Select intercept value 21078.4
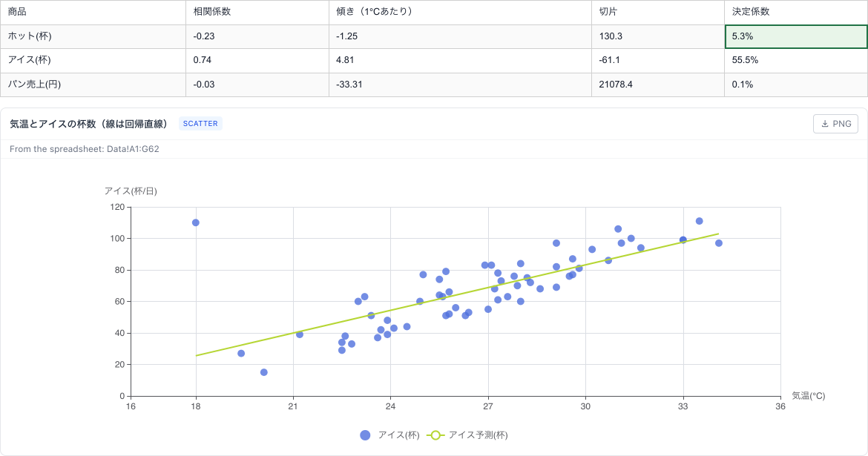This screenshot has height=456, width=868. pyautogui.click(x=658, y=85)
